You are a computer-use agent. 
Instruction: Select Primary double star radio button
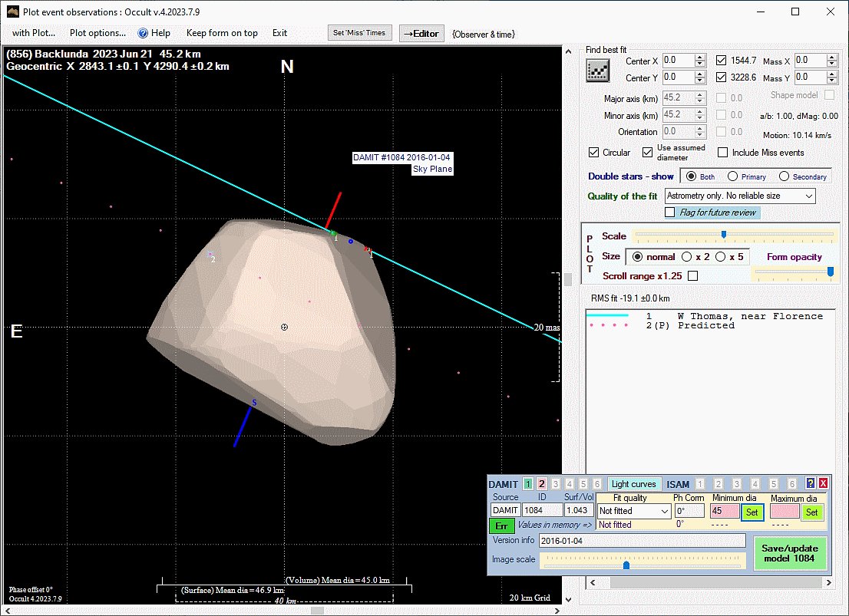(733, 176)
